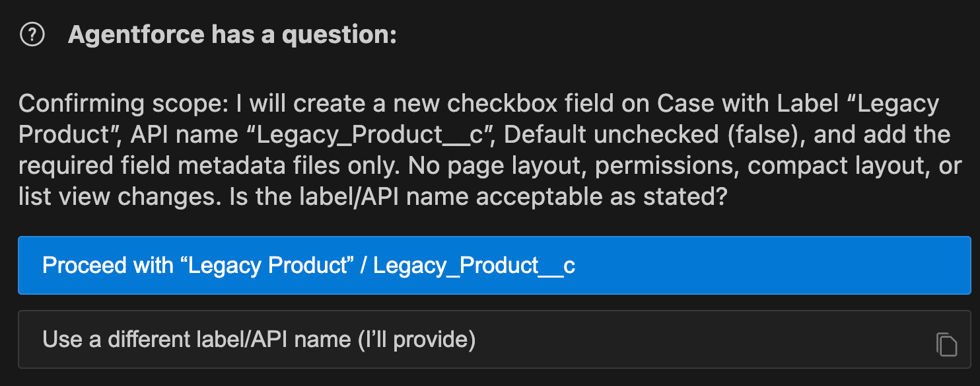Click the copy icon in second option
The image size is (980, 386).
pos(946,344)
